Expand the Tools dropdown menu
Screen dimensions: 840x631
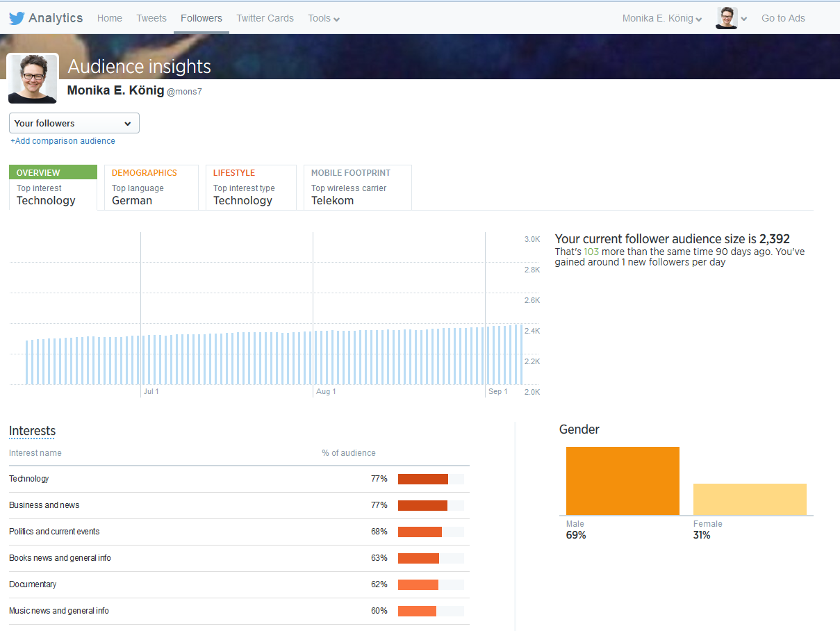pos(324,18)
